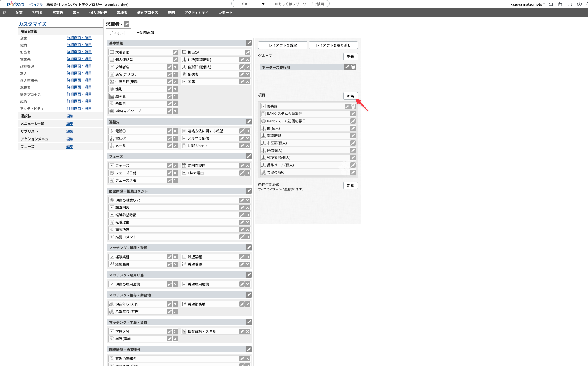
Task: Remove the 国籍 field
Action: click(248, 82)
